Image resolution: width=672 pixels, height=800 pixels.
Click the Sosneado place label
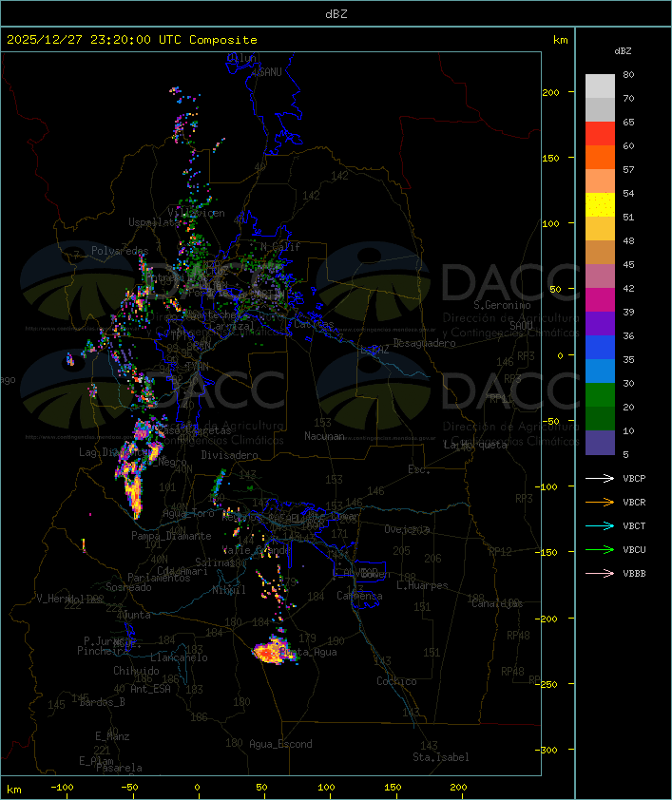pyautogui.click(x=128, y=587)
